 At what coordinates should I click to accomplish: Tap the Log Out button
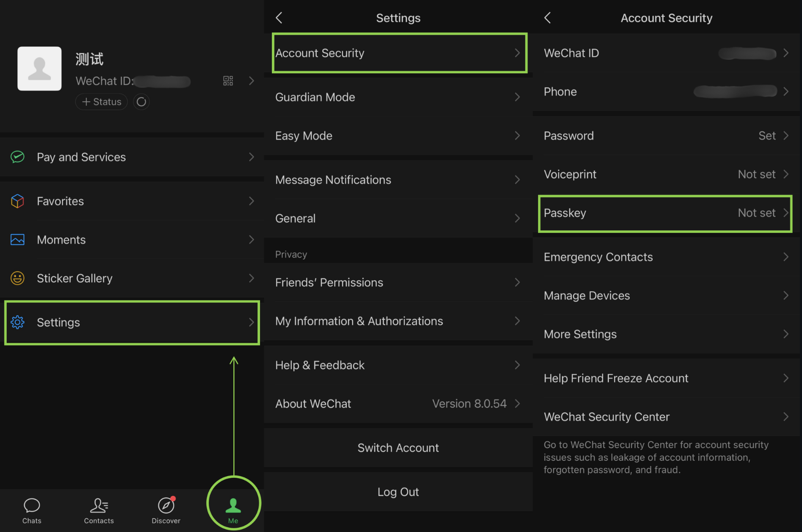click(398, 491)
